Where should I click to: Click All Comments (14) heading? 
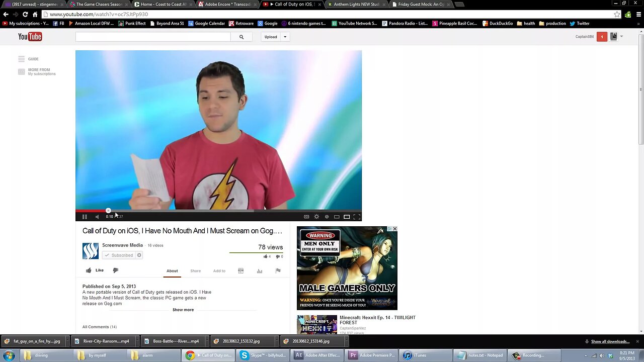[100, 327]
